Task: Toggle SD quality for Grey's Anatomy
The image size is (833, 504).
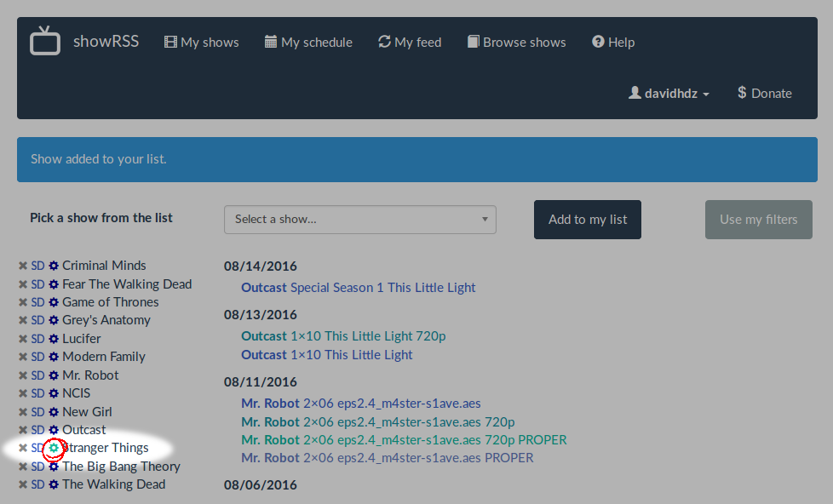Action: point(37,320)
